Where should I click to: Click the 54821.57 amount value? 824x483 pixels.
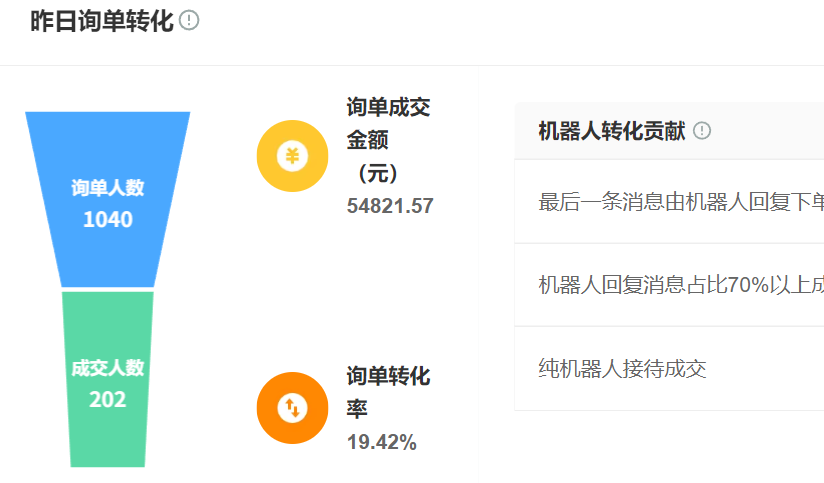click(390, 206)
